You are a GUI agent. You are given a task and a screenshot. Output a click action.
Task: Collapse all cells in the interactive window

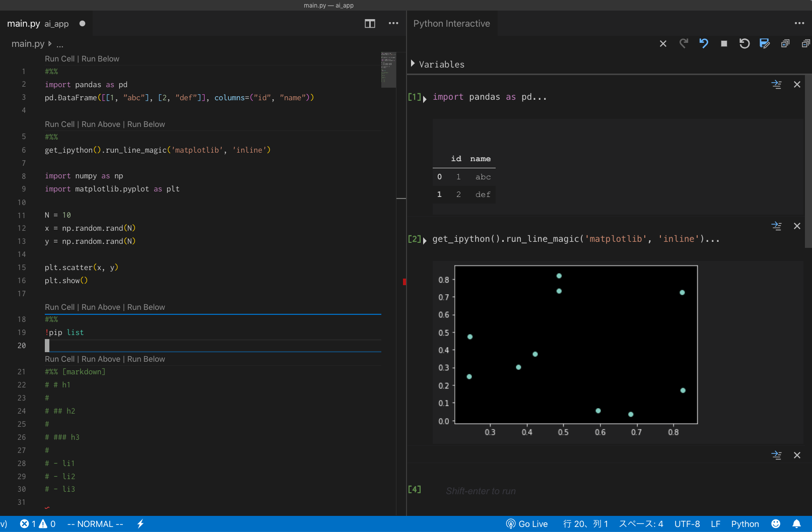(805, 44)
